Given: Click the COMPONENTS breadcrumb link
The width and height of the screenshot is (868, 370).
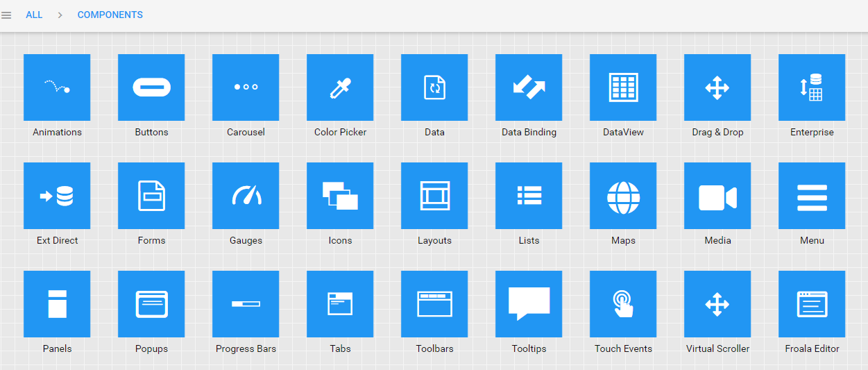Looking at the screenshot, I should [110, 15].
